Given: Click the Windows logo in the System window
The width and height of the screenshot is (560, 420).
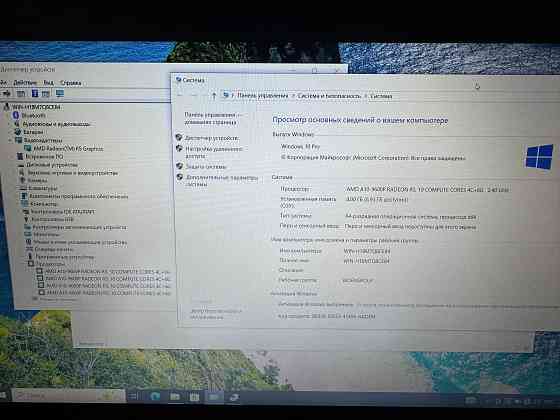Looking at the screenshot, I should (x=539, y=156).
